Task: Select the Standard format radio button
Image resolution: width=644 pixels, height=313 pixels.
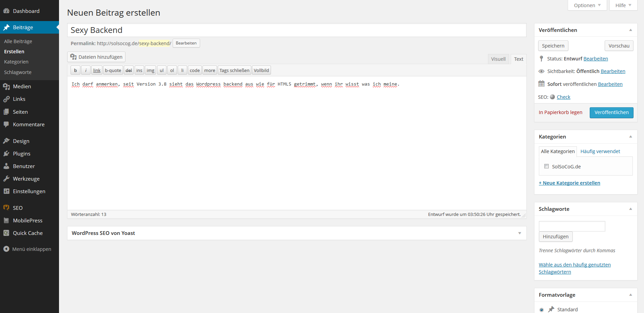Action: [542, 310]
